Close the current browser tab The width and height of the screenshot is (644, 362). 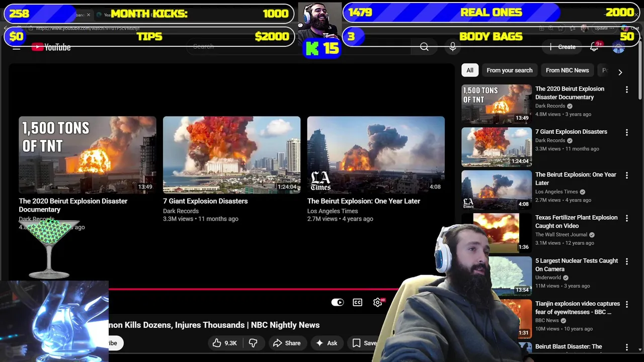89,15
